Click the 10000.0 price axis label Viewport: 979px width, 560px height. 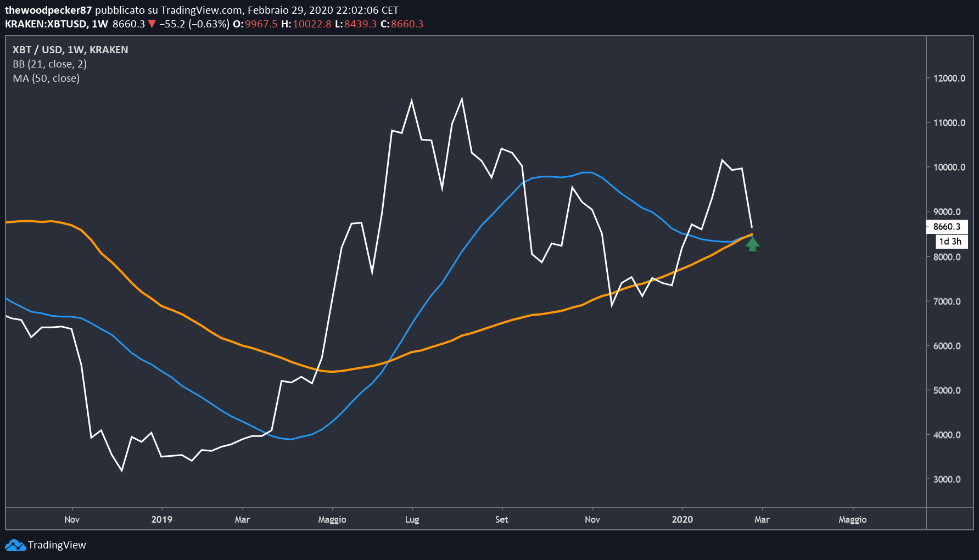pos(949,167)
